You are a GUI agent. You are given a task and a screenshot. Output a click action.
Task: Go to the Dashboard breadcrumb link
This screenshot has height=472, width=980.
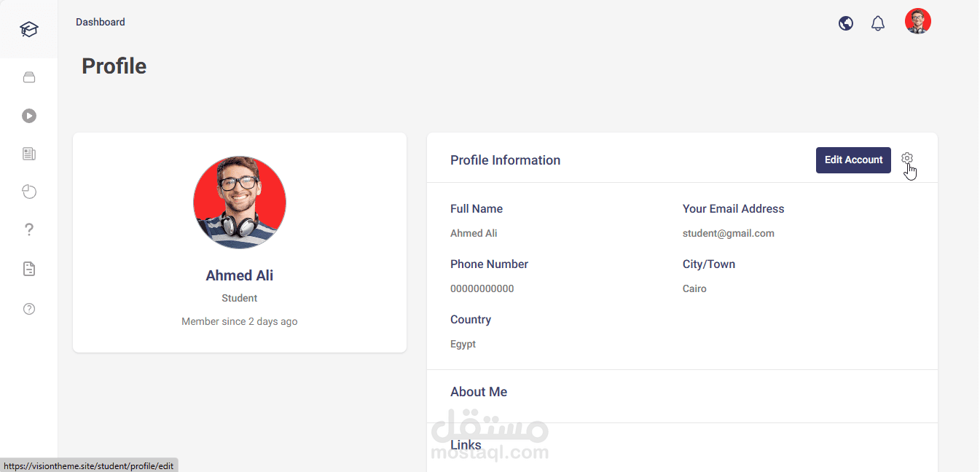(101, 22)
